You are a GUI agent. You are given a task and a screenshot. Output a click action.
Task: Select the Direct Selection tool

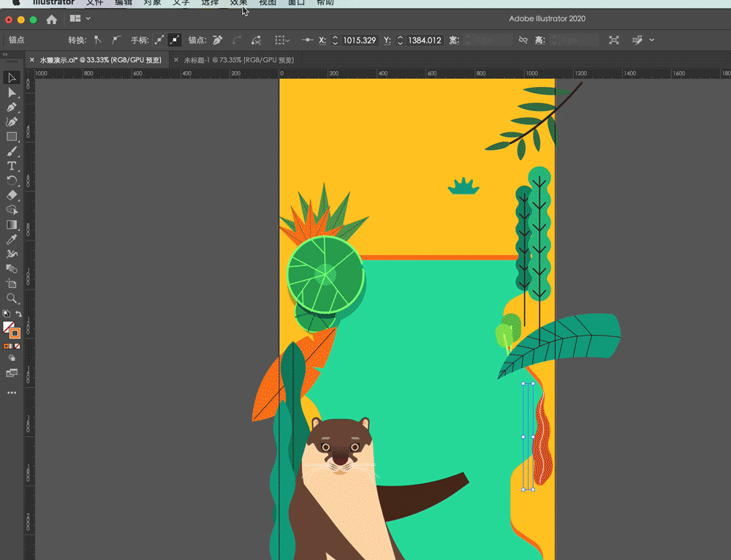coord(12,93)
